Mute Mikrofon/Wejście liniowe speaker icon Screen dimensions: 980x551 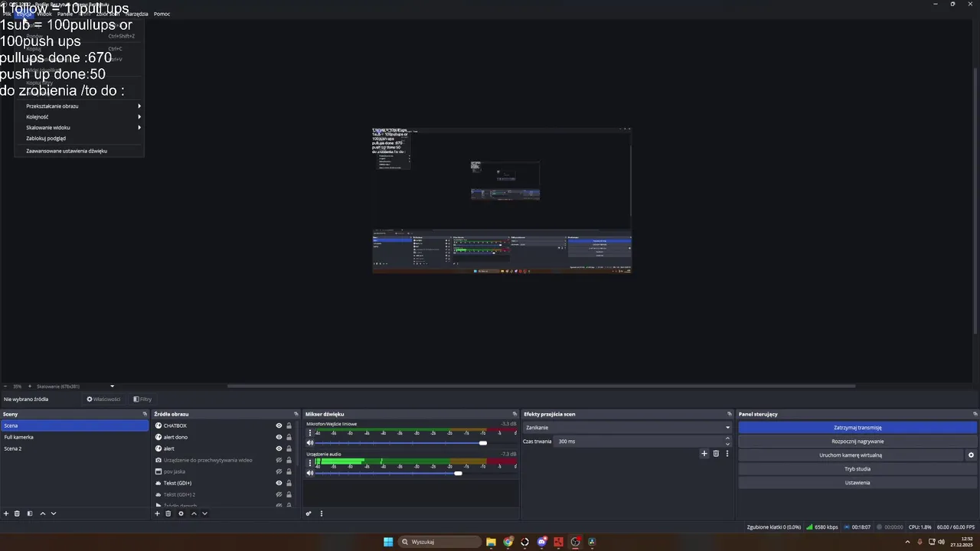(x=310, y=442)
